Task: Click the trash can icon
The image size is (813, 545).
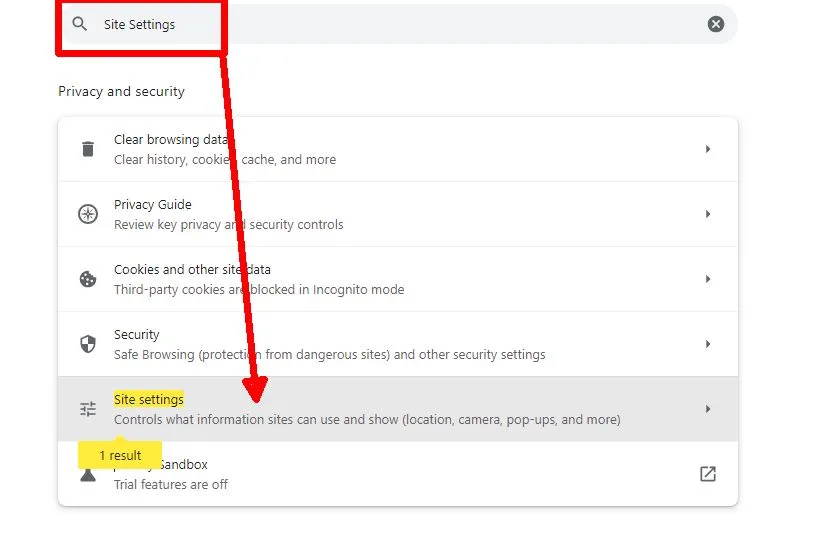Action: point(88,149)
